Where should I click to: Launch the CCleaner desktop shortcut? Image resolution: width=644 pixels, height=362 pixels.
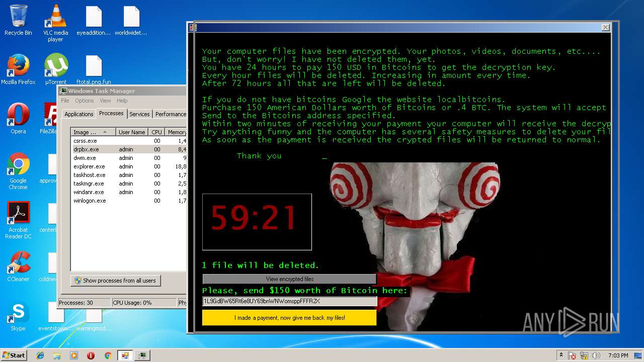pos(18,266)
